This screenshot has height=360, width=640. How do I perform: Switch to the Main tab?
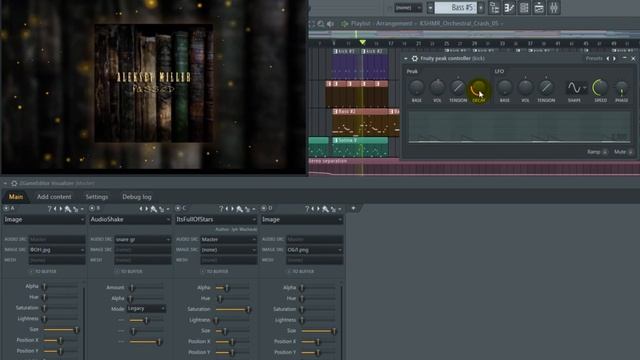[16, 197]
